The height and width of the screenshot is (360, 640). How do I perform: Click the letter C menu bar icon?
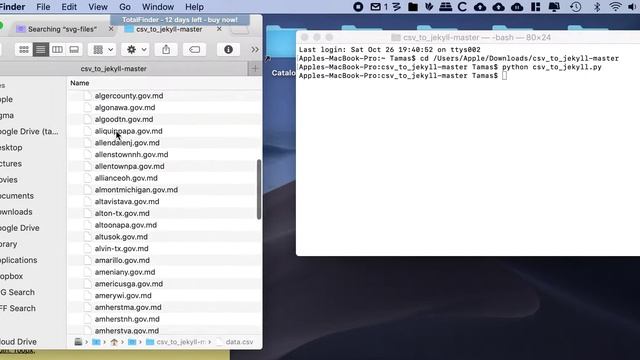coord(462,7)
